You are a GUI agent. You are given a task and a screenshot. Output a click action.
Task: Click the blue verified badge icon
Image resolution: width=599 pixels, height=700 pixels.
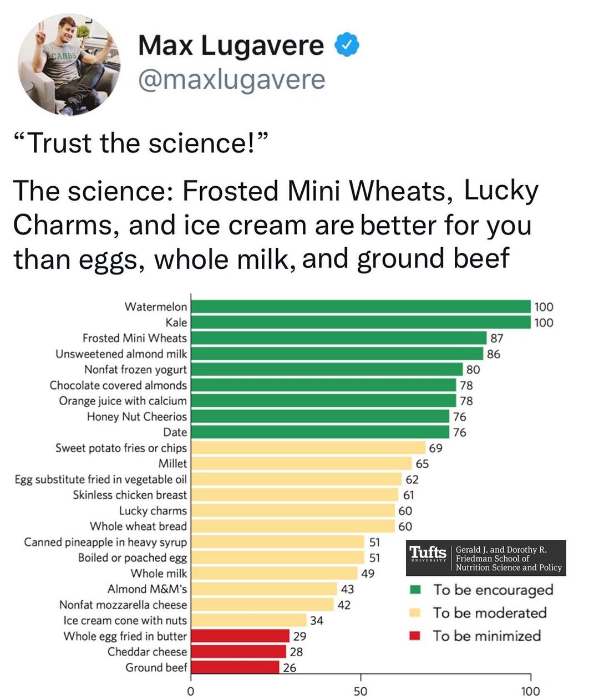point(347,45)
